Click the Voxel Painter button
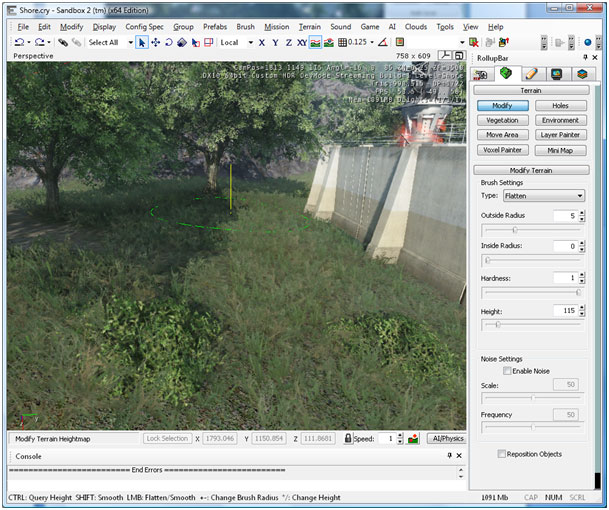Screen dimensions: 609x510 (503, 150)
